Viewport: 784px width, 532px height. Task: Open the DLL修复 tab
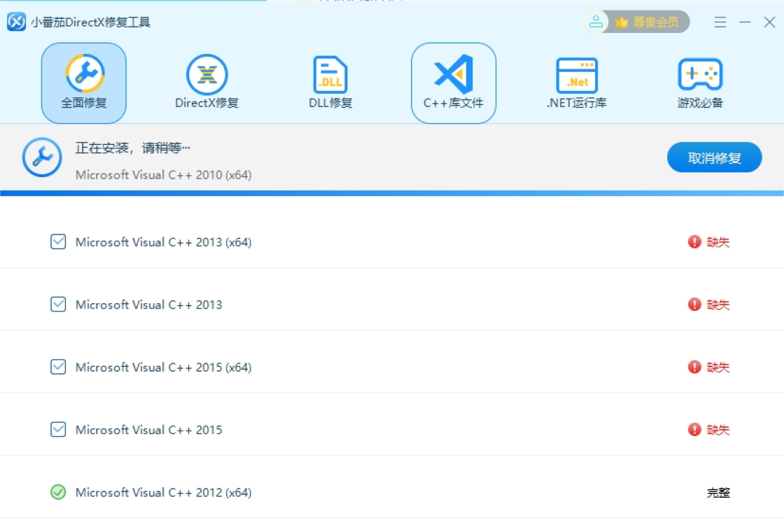(x=330, y=83)
